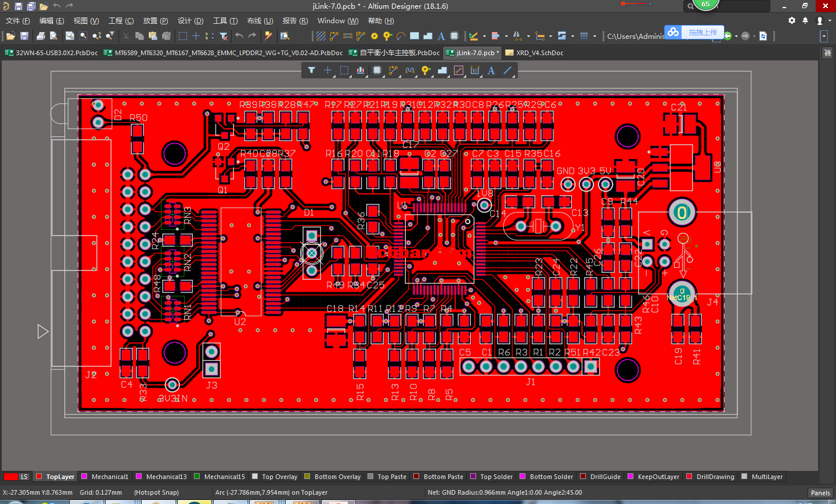Expand the grid options dropdown arrow
The width and height of the screenshot is (836, 504).
(x=594, y=36)
